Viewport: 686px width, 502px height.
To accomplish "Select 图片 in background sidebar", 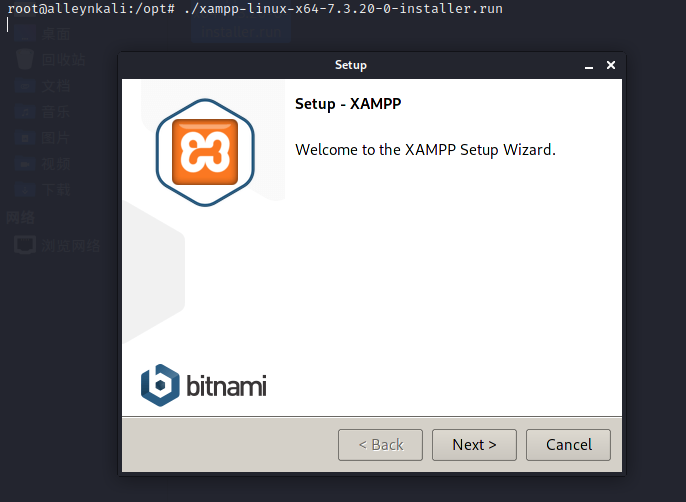I will pos(42,138).
